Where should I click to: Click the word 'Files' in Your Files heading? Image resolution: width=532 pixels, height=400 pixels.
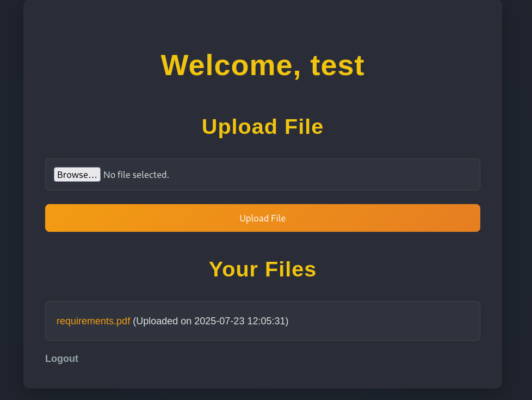290,269
